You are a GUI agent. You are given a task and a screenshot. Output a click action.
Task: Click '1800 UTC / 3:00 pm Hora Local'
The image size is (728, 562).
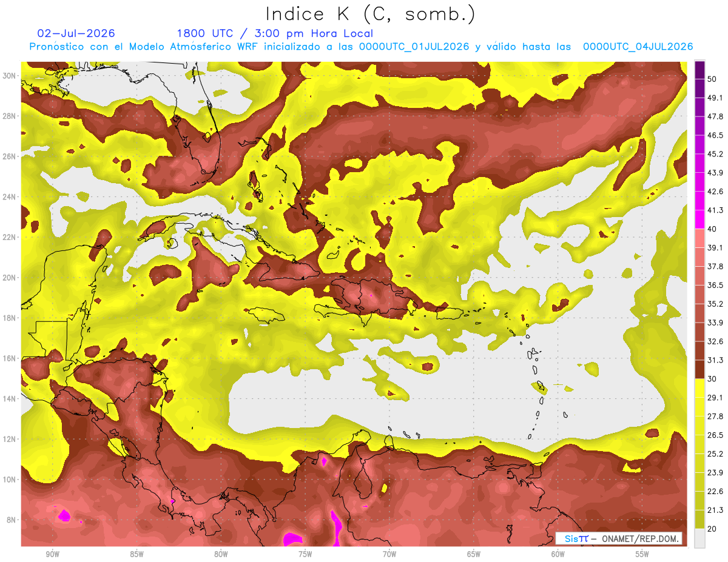(275, 33)
